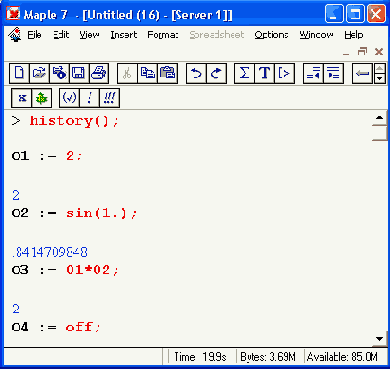Click the New worksheet icon
Viewport: 390px width, 369px height.
point(19,73)
